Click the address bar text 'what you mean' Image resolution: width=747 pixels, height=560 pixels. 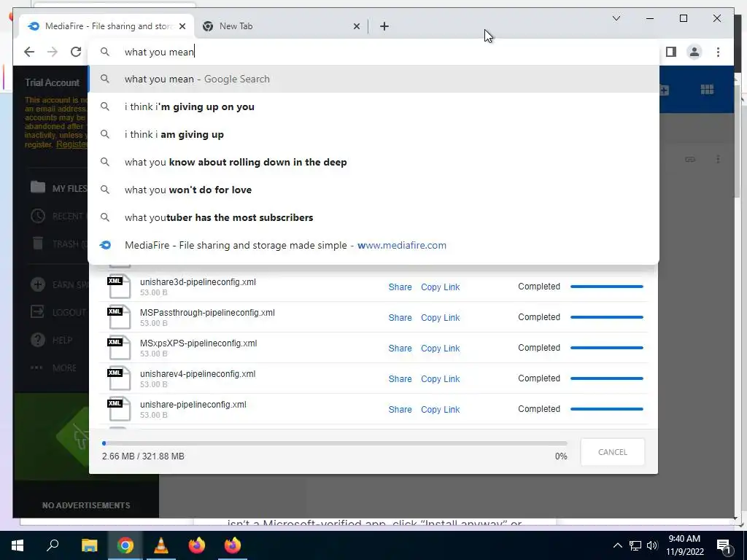[159, 52]
